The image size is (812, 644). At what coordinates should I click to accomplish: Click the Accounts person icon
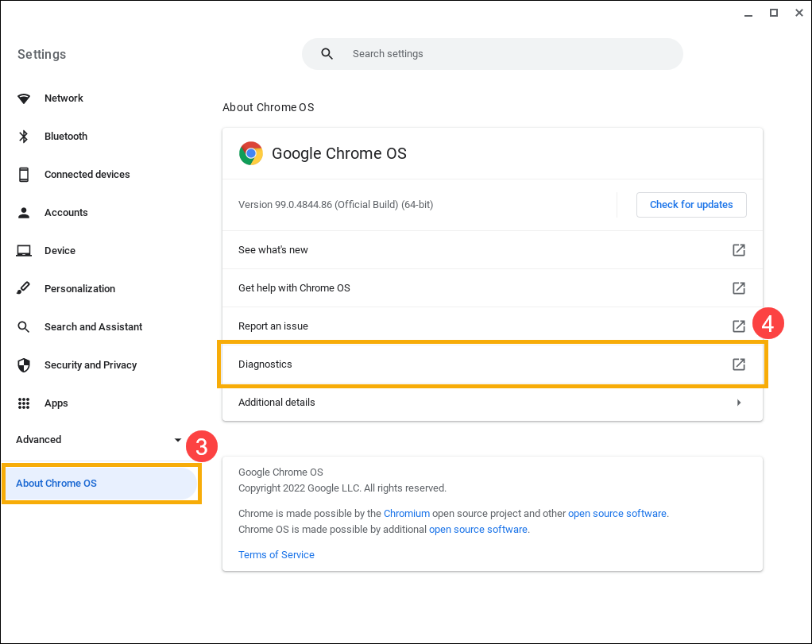pyautogui.click(x=24, y=213)
